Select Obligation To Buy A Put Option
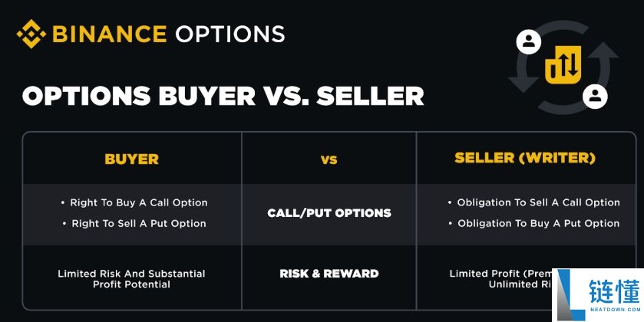The height and width of the screenshot is (322, 644). coord(538,224)
